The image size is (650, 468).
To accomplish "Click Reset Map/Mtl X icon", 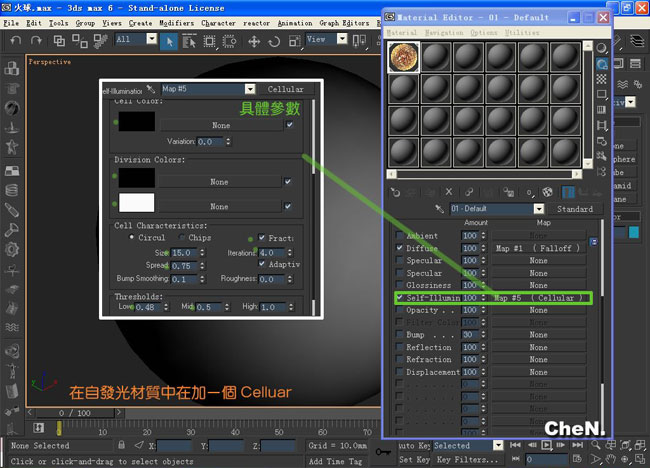I will click(449, 192).
